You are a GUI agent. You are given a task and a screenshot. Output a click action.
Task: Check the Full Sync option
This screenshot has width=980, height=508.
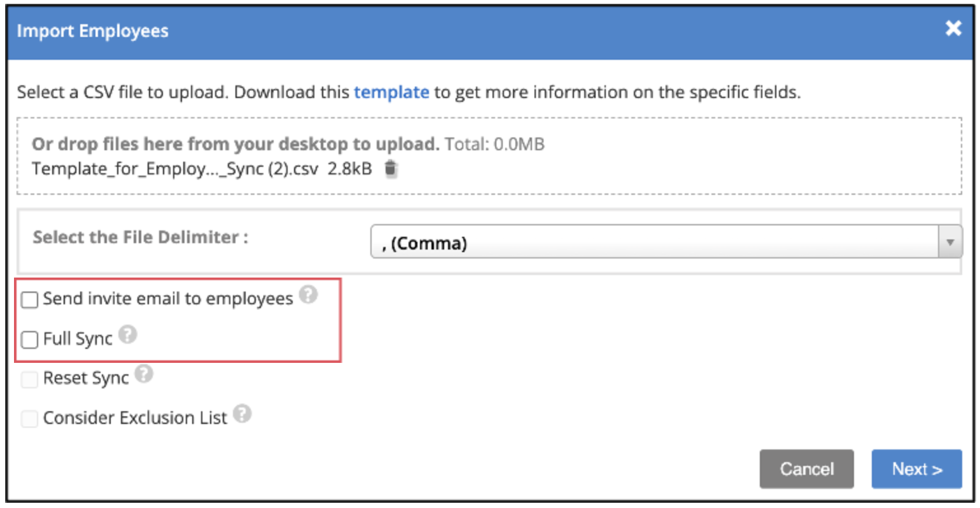(30, 340)
